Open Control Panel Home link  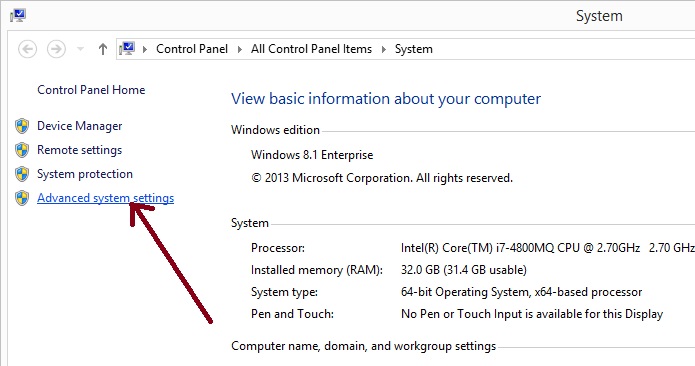pos(91,90)
